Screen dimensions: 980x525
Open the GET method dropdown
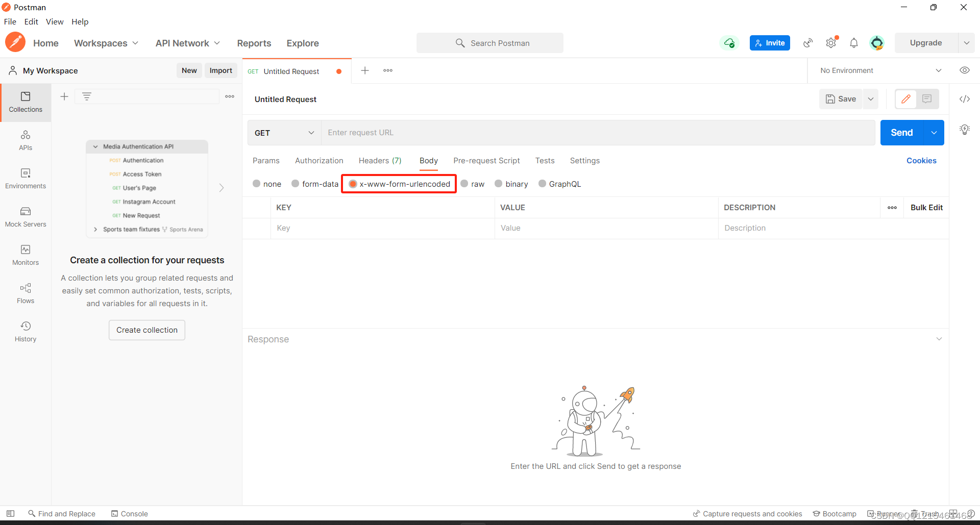pos(284,133)
